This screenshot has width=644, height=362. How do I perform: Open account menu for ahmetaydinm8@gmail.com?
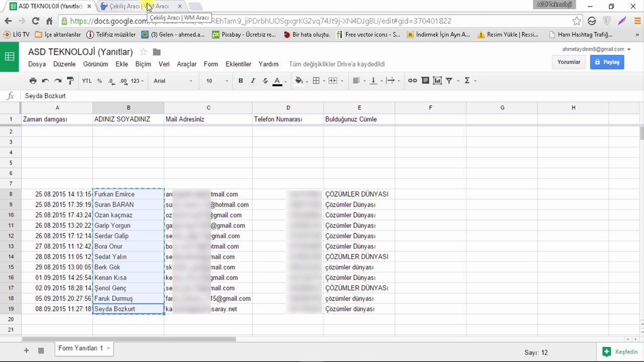point(597,49)
